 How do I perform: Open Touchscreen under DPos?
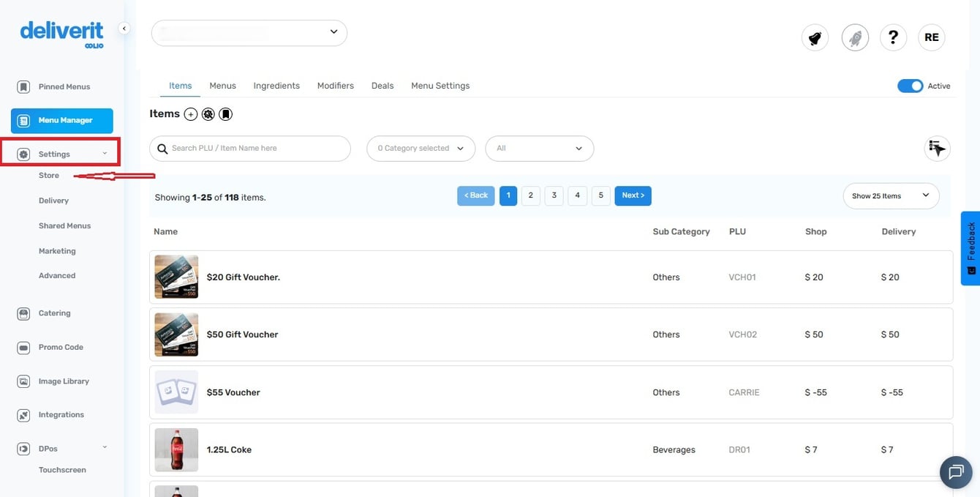[62, 470]
